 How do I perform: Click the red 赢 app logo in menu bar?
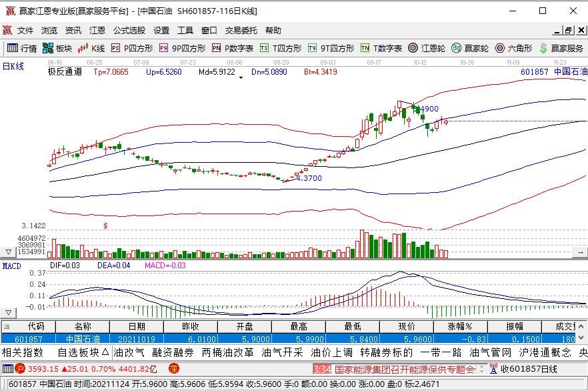click(x=7, y=30)
